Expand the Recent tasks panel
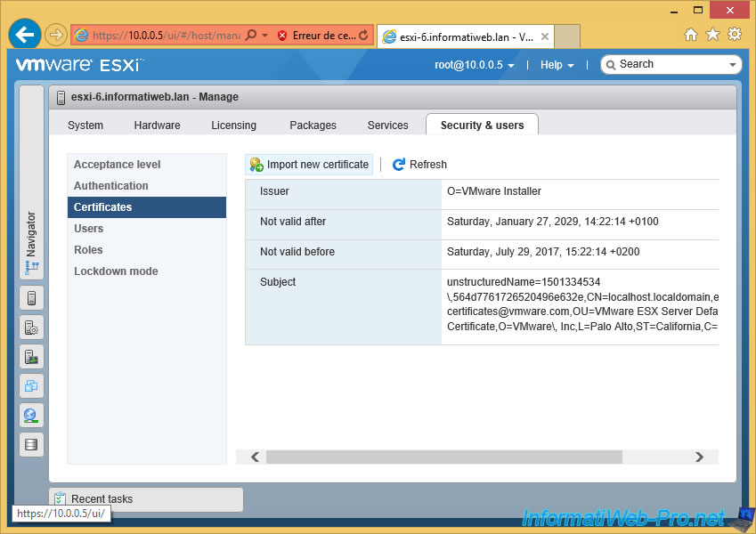 pos(146,498)
